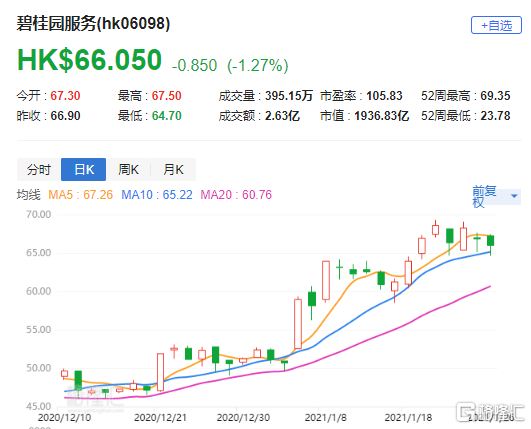The height and width of the screenshot is (429, 531).
Task: Click the 2021/1/8 date label
Action: (325, 417)
